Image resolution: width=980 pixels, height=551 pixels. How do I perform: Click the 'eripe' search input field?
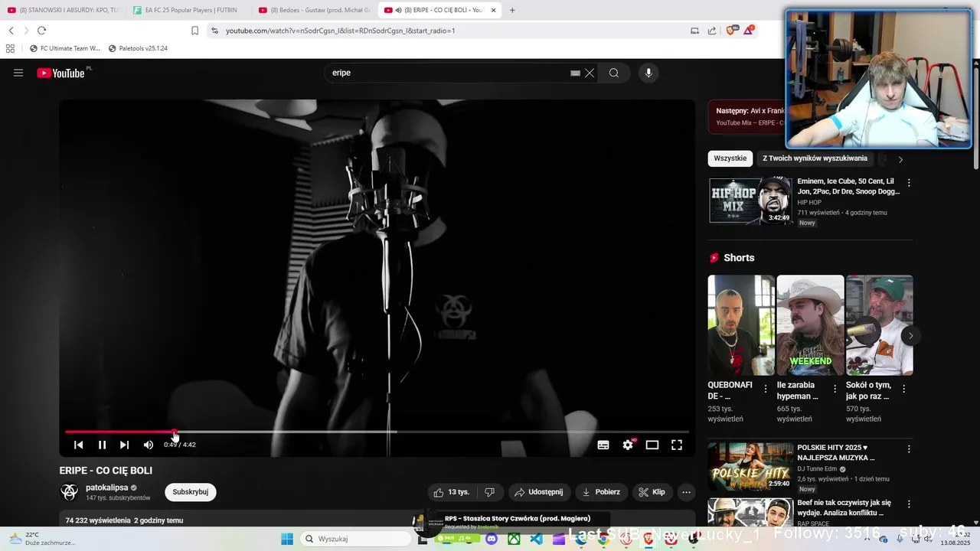click(x=448, y=73)
